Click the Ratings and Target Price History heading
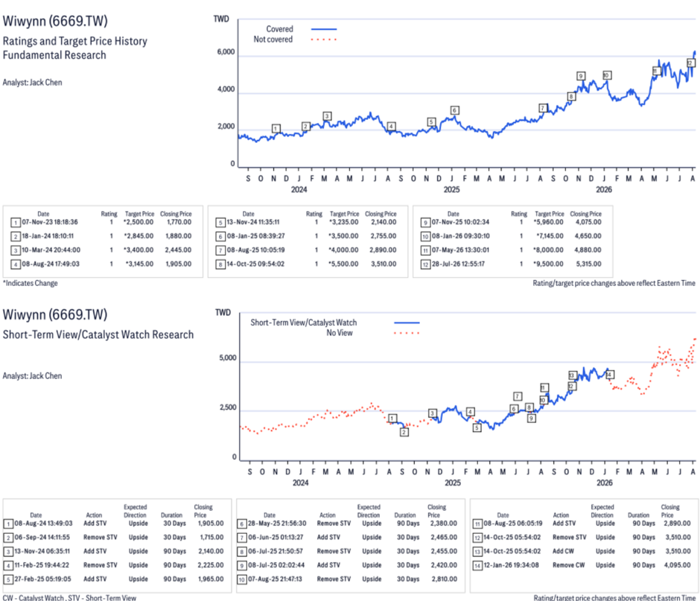The width and height of the screenshot is (700, 601). click(x=75, y=41)
